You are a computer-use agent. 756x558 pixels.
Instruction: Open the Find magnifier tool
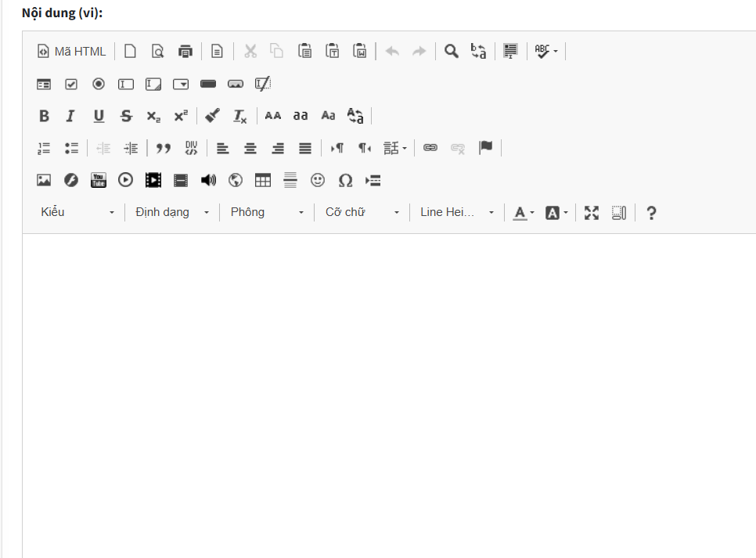pos(452,51)
